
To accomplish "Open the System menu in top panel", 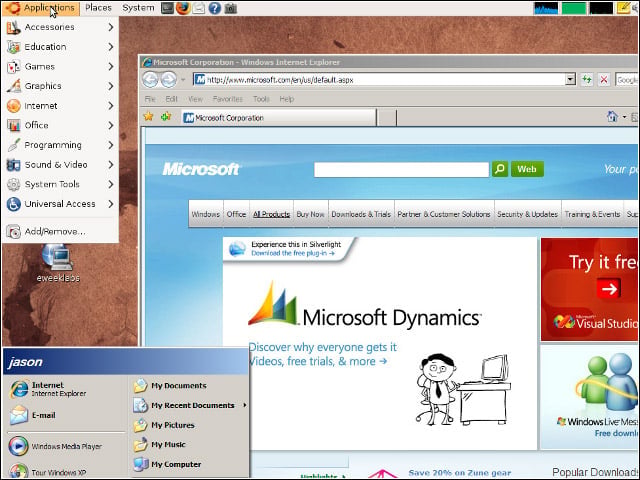I will pos(138,8).
